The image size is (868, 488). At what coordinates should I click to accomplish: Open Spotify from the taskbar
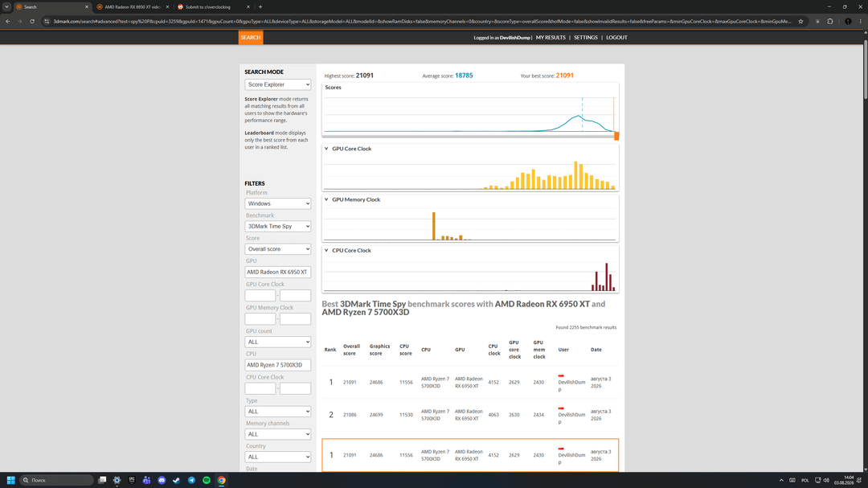[207, 480]
